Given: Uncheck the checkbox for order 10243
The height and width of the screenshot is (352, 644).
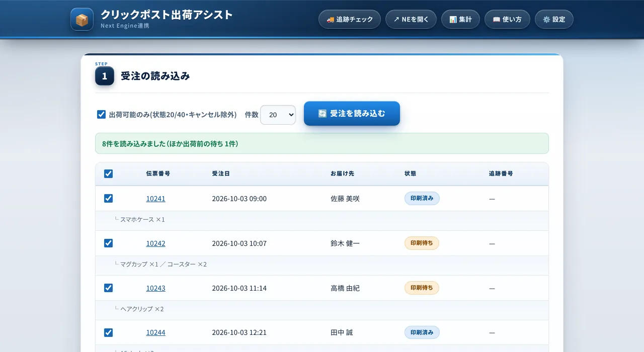Looking at the screenshot, I should pyautogui.click(x=108, y=288).
